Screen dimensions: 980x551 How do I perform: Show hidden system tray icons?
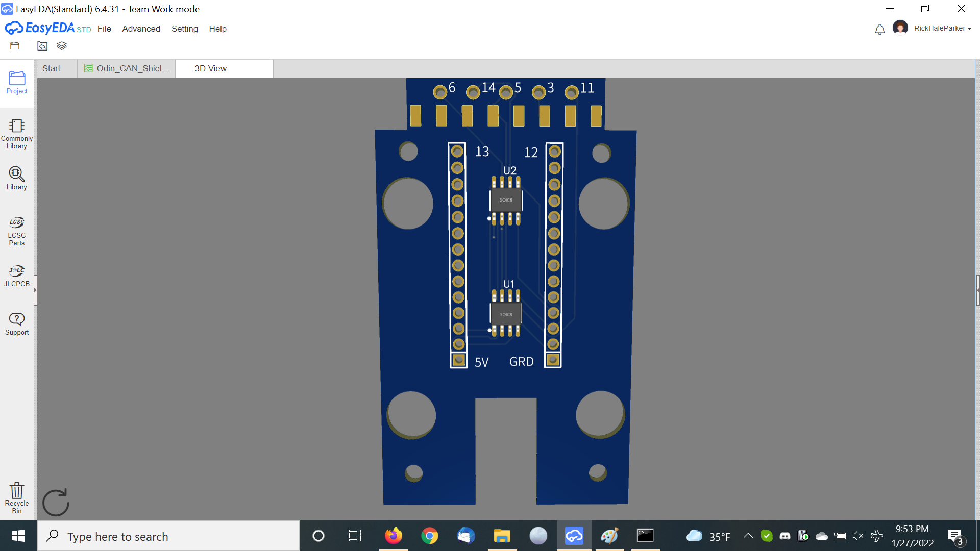[748, 536]
